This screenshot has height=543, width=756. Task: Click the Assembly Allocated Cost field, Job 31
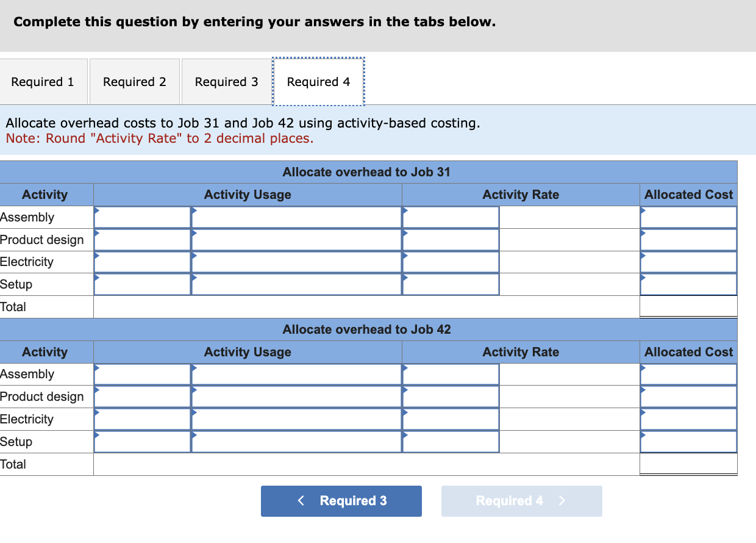pyautogui.click(x=688, y=217)
